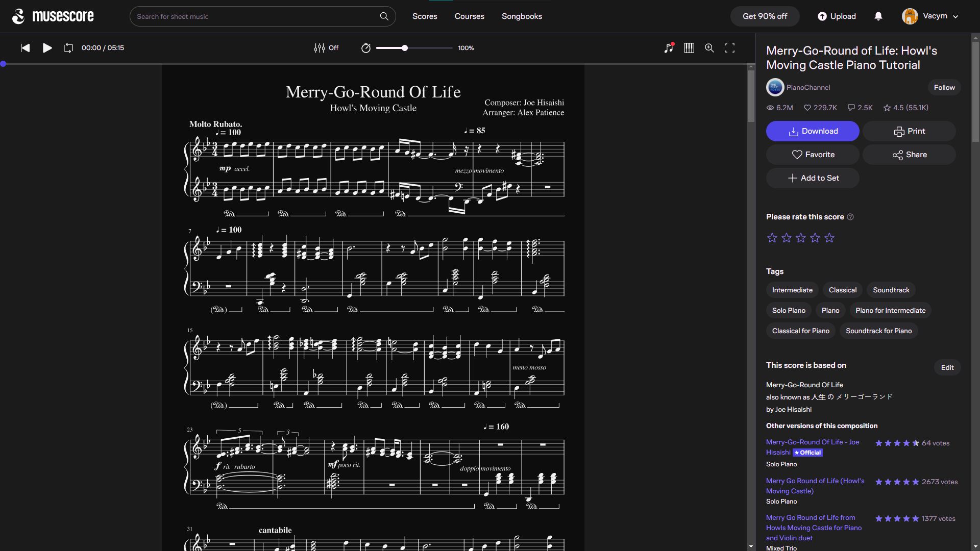Click the zoom magnifier icon
Viewport: 980px width, 551px height.
click(x=709, y=48)
